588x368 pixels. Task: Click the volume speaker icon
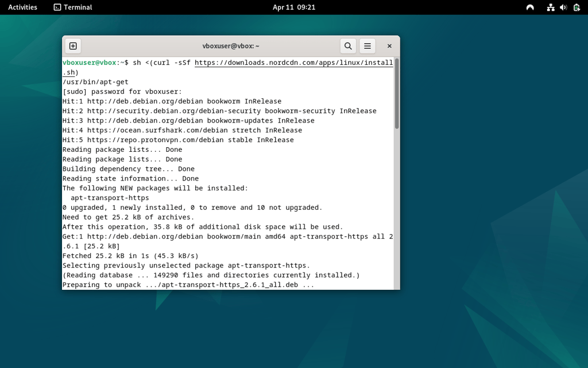click(563, 7)
